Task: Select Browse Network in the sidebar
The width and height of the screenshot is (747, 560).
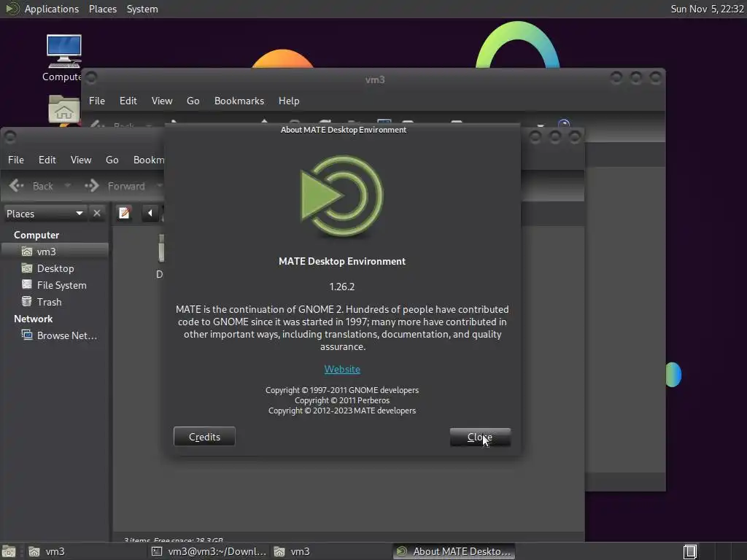Action: point(55,335)
